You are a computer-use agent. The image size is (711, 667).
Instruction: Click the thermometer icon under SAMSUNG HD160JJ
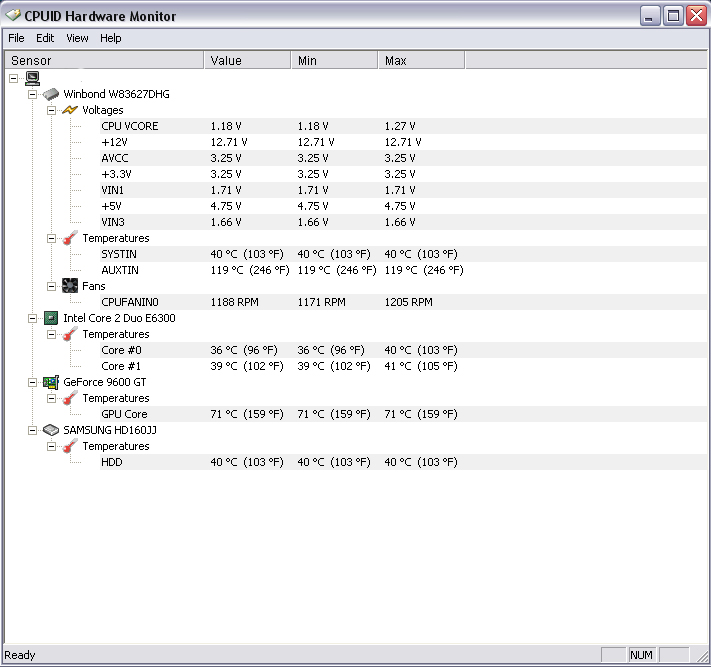[x=70, y=446]
